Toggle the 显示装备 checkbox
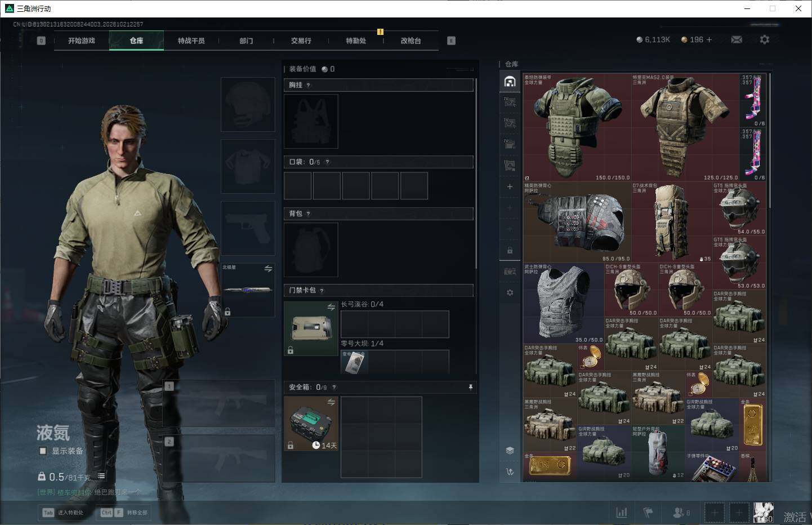Screen dimensions: 812x525 pyautogui.click(x=43, y=451)
